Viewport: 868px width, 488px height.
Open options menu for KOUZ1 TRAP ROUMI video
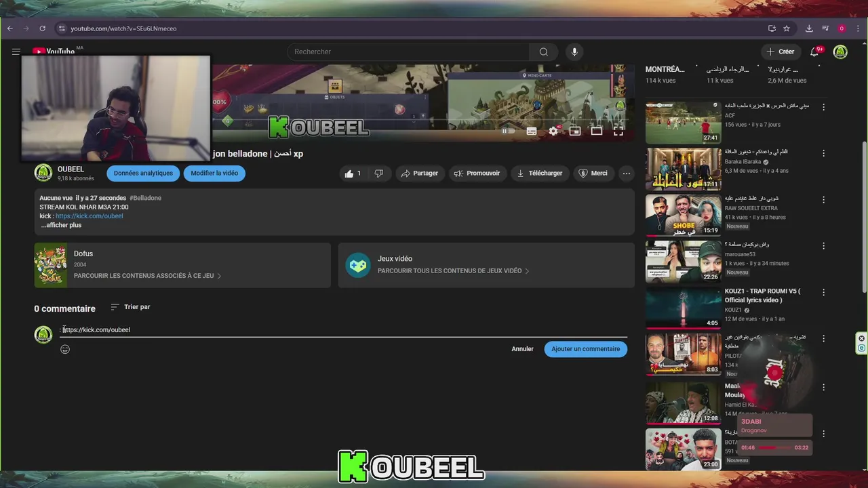(x=824, y=292)
